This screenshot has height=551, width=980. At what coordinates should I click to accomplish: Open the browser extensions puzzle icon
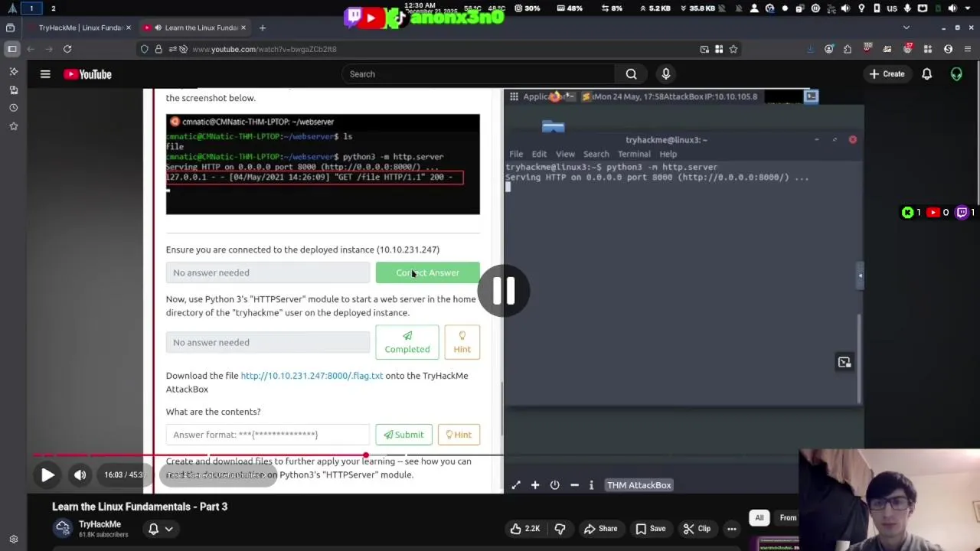pyautogui.click(x=848, y=49)
